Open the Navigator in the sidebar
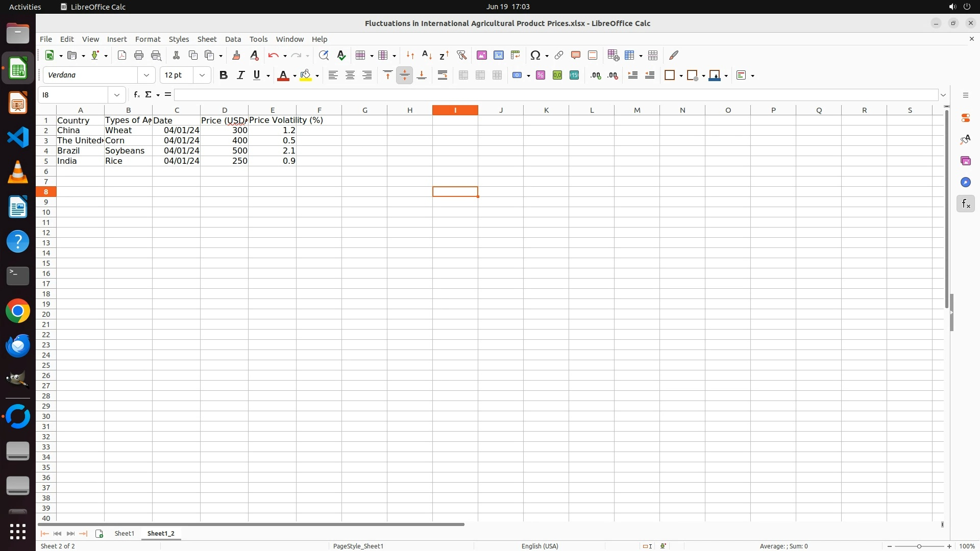Screen dimensions: 980x551 [965, 182]
